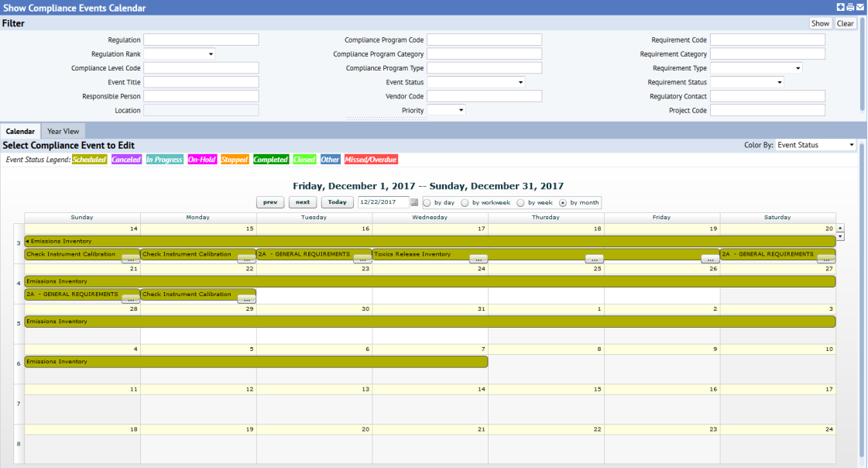Click into the Responsible Person field

coord(201,96)
